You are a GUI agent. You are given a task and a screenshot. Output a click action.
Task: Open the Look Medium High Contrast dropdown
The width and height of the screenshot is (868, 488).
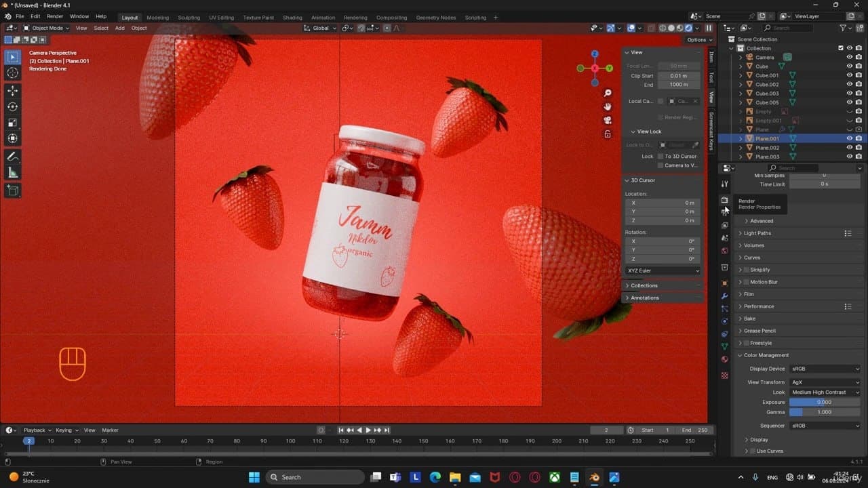pos(825,392)
